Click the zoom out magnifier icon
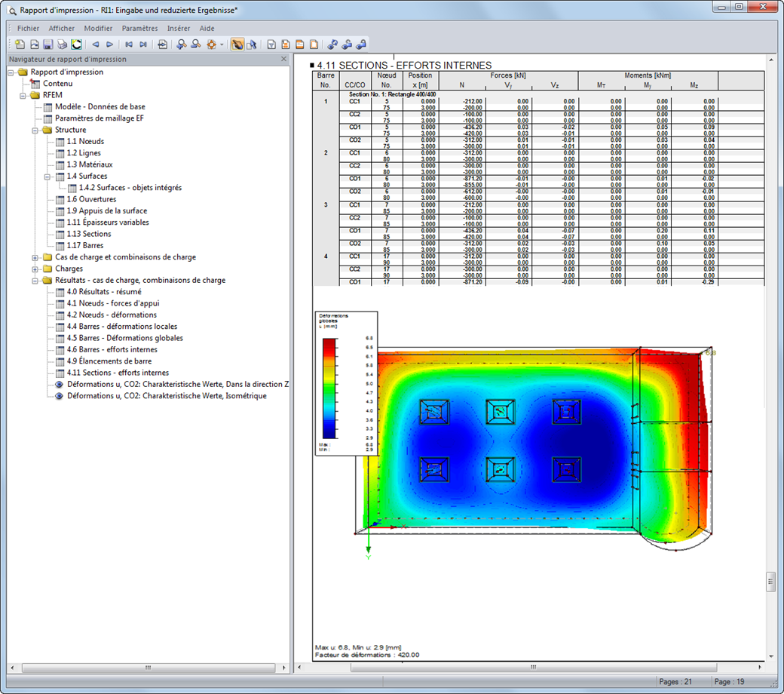The image size is (784, 694). click(196, 45)
